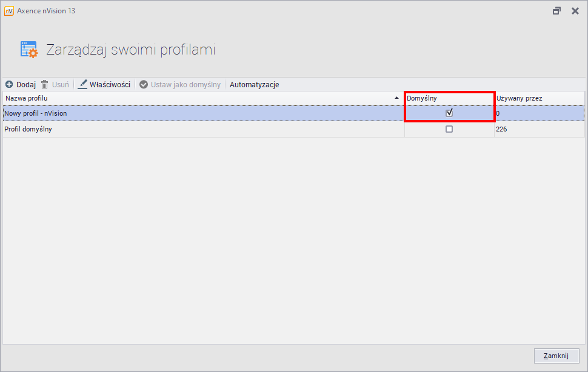Restore the window using the title bar button
The image size is (588, 372).
(x=556, y=11)
